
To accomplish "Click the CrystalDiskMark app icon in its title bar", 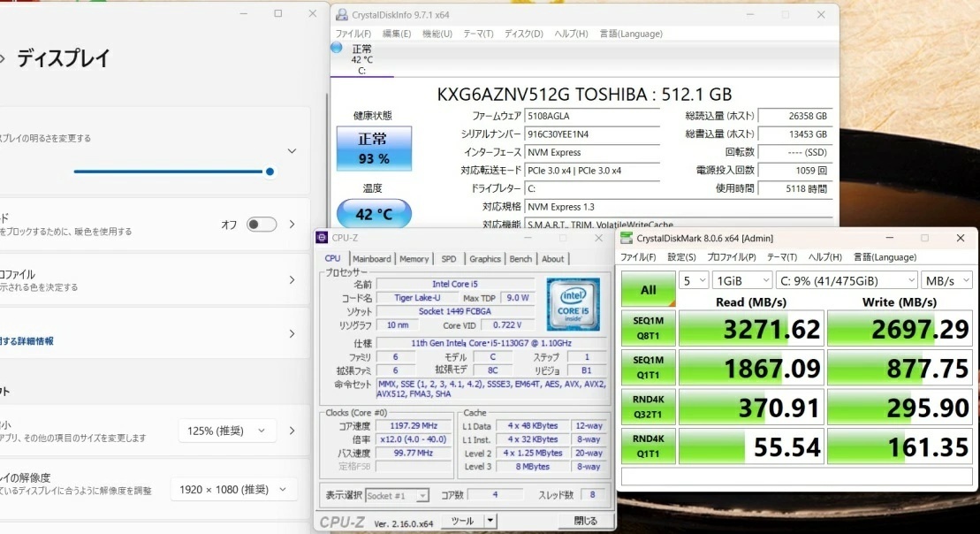I will [x=625, y=238].
